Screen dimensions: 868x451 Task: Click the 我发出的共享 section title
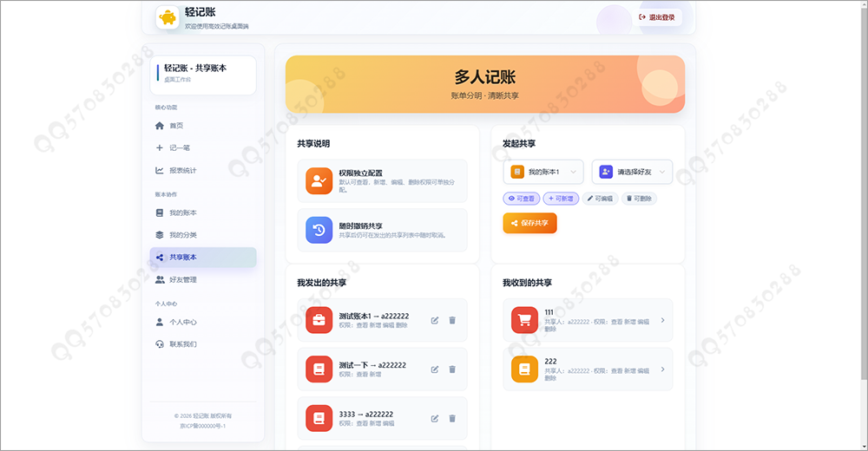(322, 283)
